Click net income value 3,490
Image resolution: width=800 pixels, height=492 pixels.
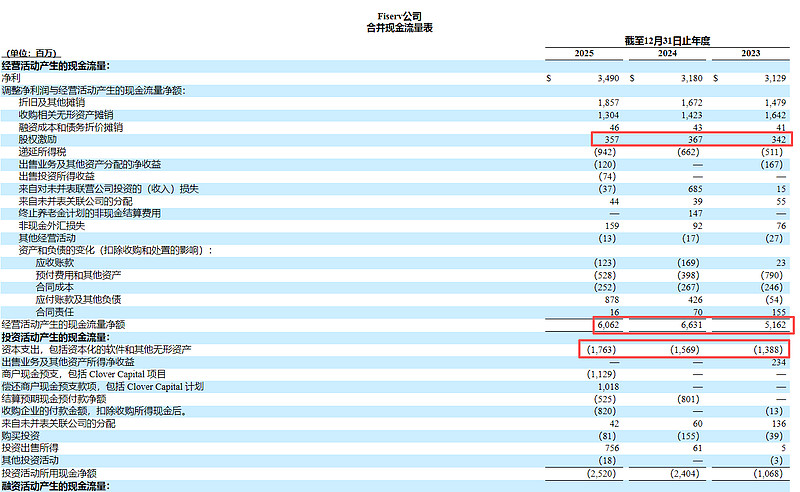pos(608,78)
